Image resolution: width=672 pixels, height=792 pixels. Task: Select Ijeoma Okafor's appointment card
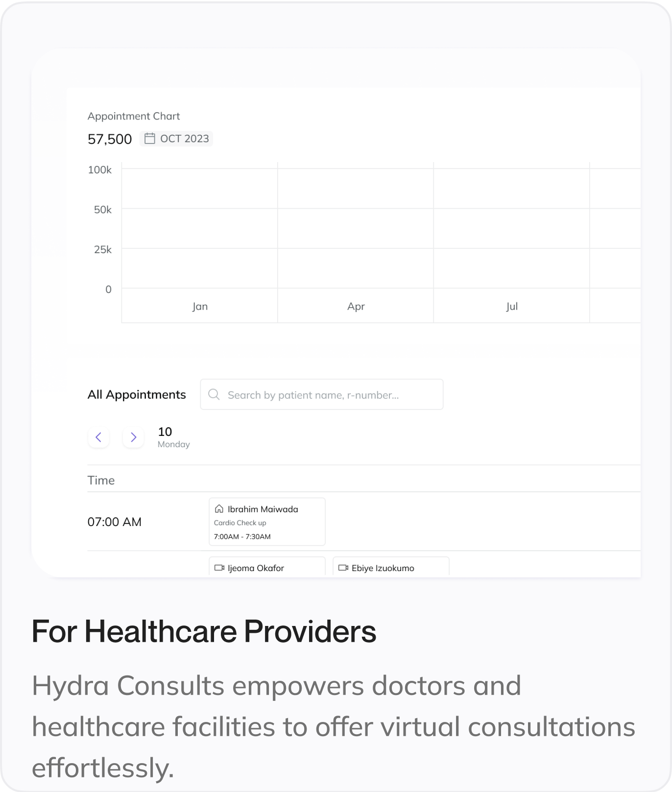pyautogui.click(x=267, y=568)
